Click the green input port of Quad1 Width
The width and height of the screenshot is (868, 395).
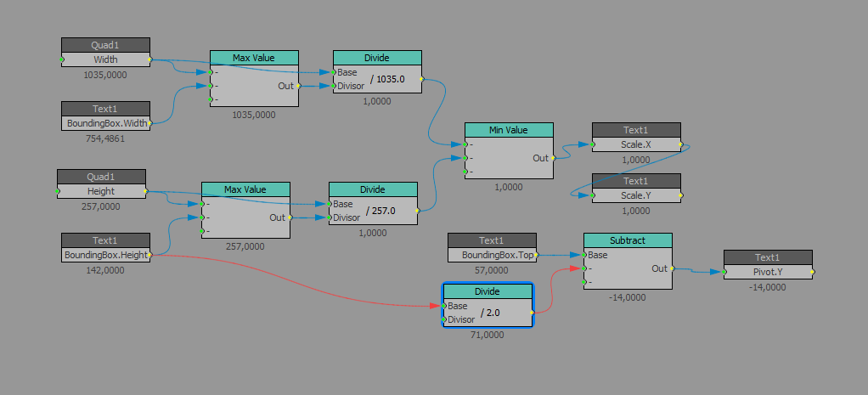tap(61, 59)
